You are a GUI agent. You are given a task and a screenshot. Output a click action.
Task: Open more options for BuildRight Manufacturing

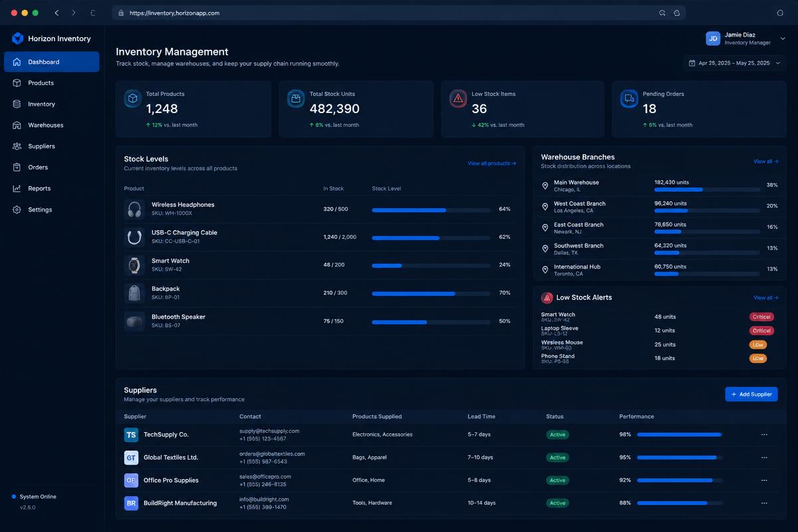(764, 503)
